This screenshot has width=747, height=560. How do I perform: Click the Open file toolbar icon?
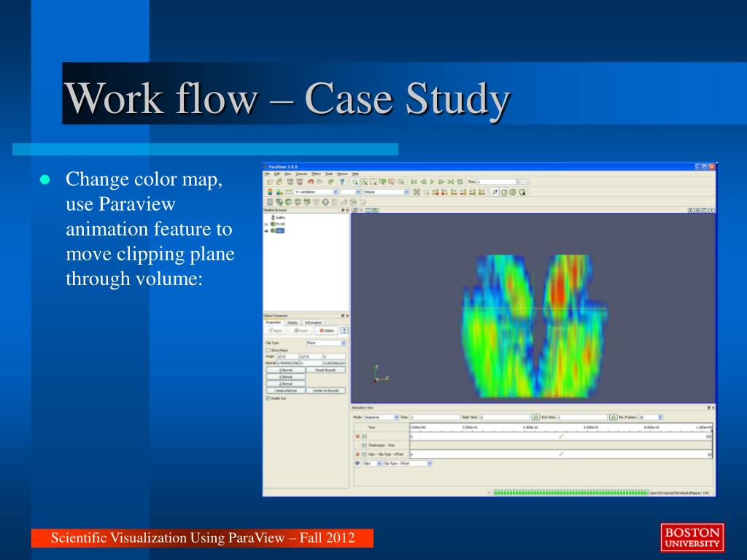tap(270, 182)
